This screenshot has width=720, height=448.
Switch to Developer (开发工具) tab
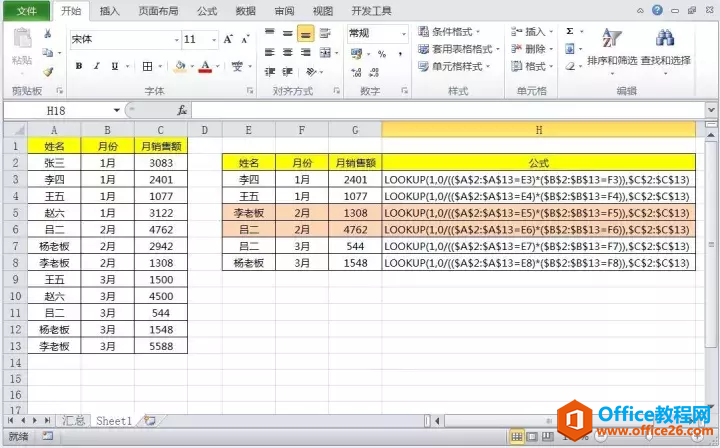coord(371,11)
